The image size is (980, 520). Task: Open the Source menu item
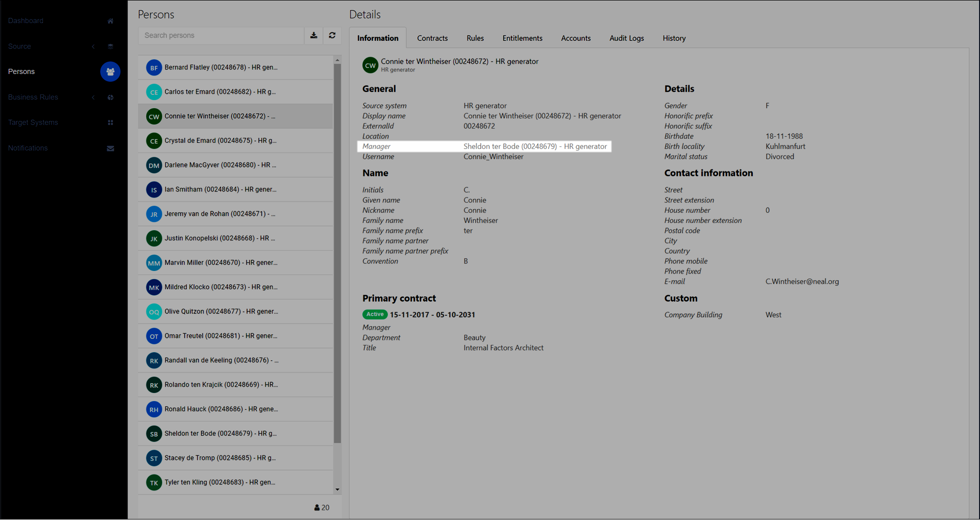pyautogui.click(x=19, y=46)
